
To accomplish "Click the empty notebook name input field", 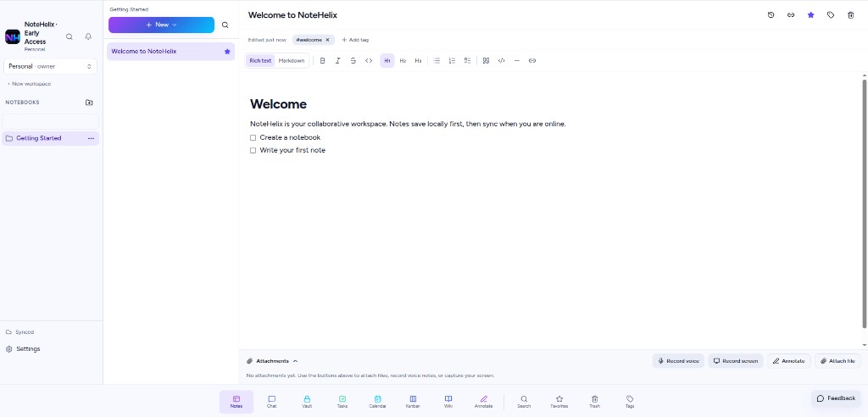I will point(50,121).
